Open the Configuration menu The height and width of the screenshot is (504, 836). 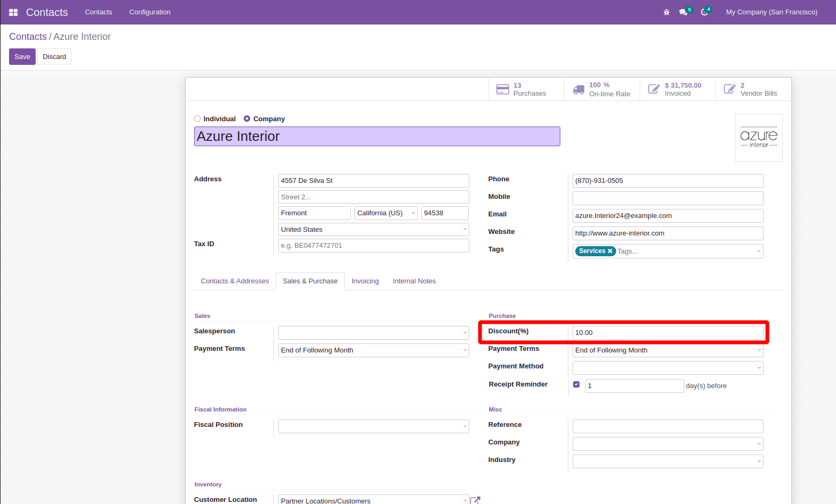pos(150,12)
